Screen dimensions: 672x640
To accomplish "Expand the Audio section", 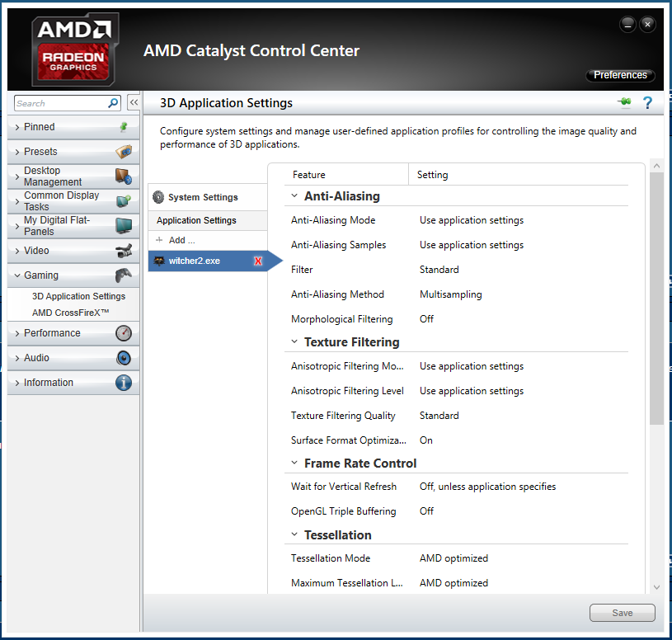I will [x=17, y=358].
